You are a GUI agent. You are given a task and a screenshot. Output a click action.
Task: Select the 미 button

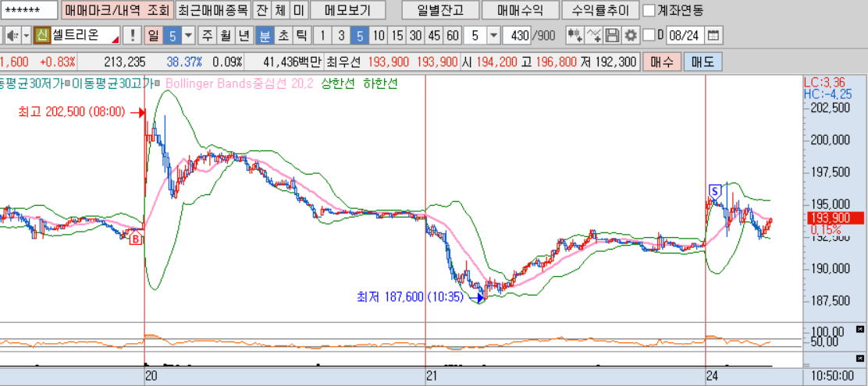coord(298,10)
